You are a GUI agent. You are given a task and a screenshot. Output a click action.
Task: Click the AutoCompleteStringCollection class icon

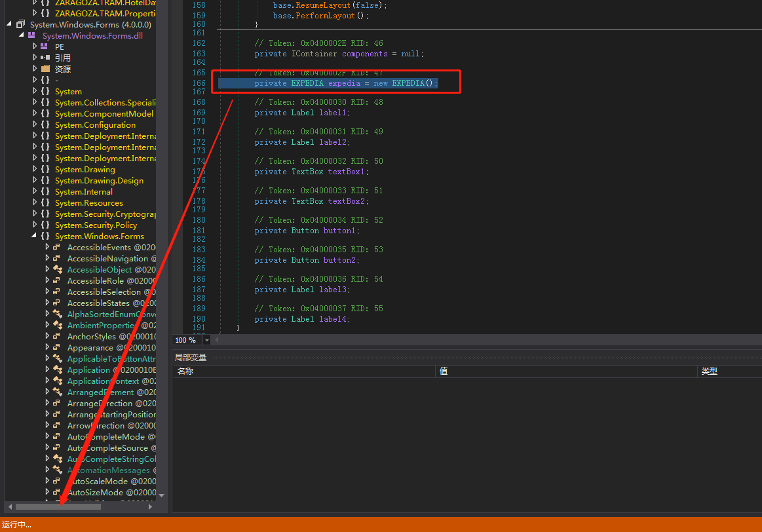[x=58, y=459]
